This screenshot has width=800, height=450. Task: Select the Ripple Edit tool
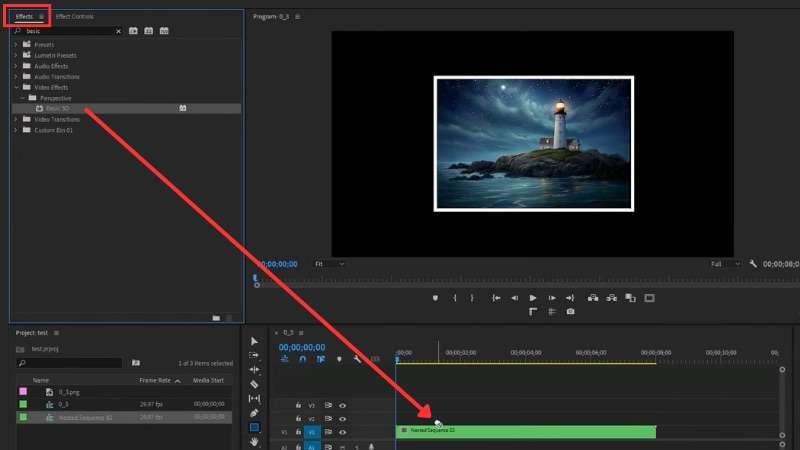pos(254,369)
